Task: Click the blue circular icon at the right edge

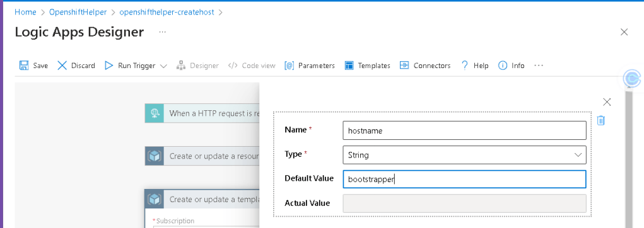Action: point(632,78)
